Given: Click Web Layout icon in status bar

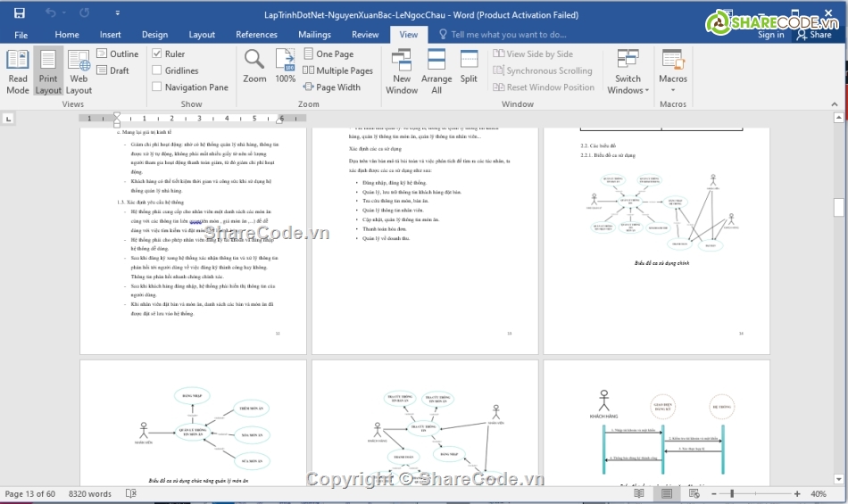Looking at the screenshot, I should pyautogui.click(x=694, y=493).
